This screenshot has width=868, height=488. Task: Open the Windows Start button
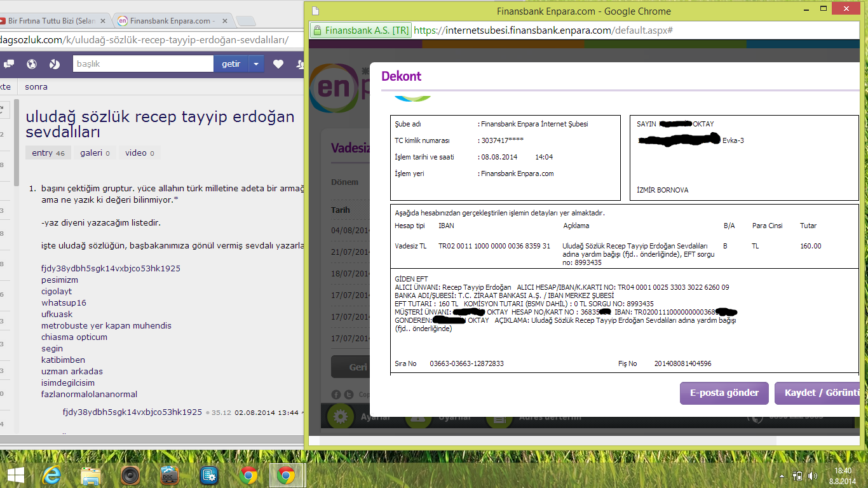click(x=15, y=475)
